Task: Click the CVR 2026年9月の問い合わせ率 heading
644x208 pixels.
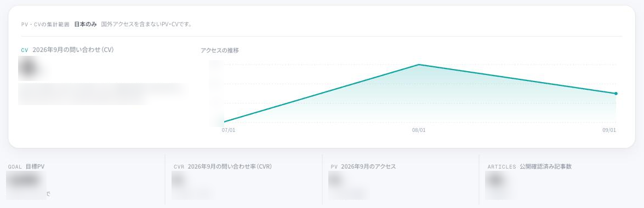Action: [x=223, y=166]
